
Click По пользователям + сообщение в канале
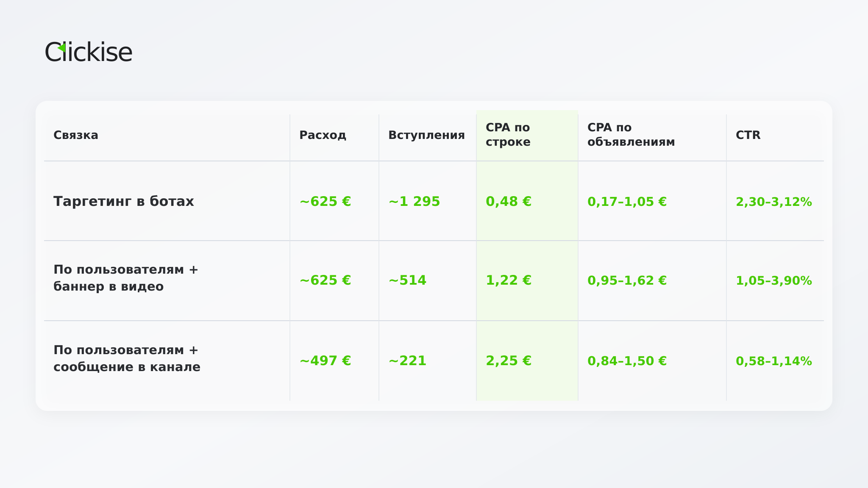pos(127,358)
